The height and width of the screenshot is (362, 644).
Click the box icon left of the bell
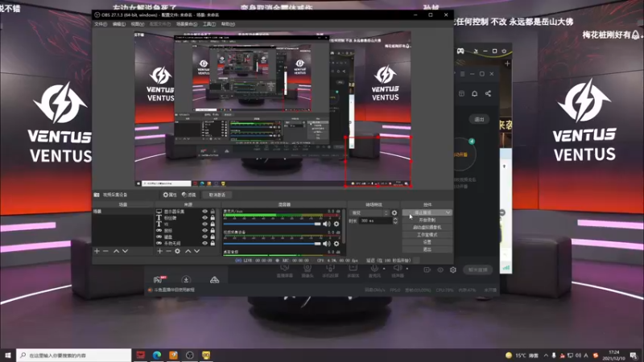pos(461,93)
